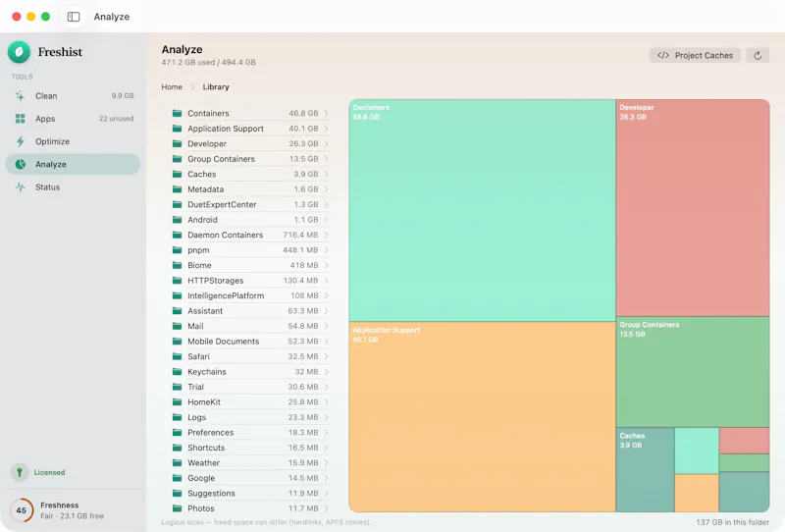Image resolution: width=785 pixels, height=532 pixels.
Task: Refresh the disk analysis
Action: (758, 56)
